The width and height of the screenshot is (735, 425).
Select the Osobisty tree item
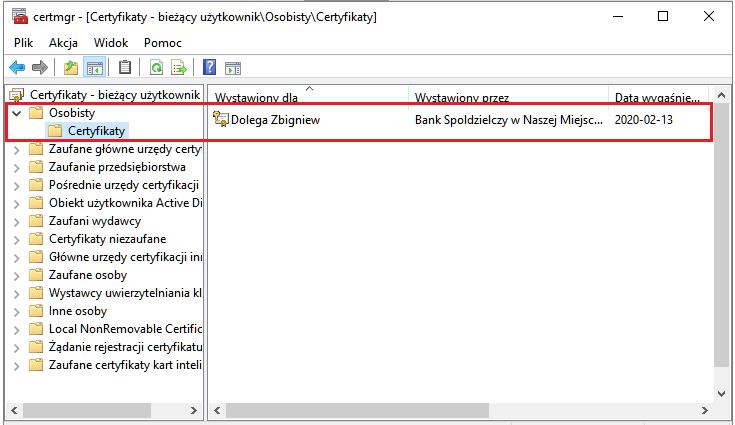[x=72, y=113]
